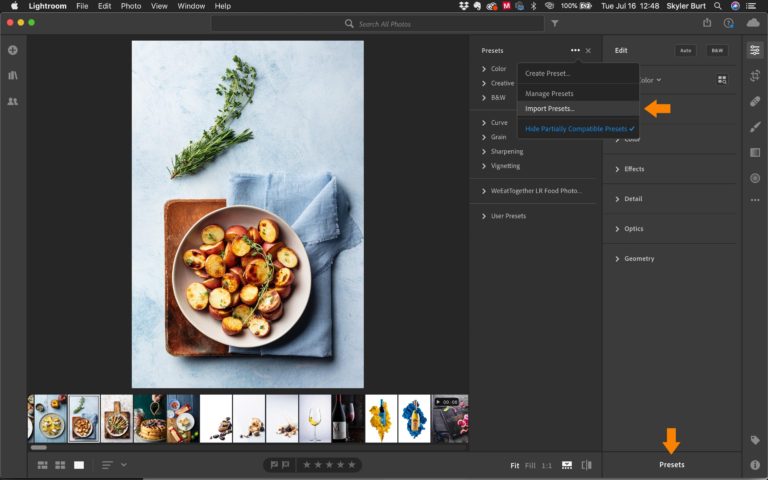The image size is (768, 480).
Task: Open the Window menu
Action: (x=191, y=6)
